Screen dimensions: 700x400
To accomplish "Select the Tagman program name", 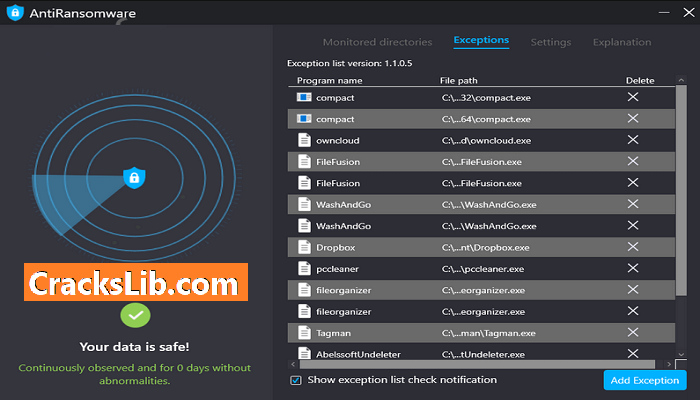I will click(333, 333).
